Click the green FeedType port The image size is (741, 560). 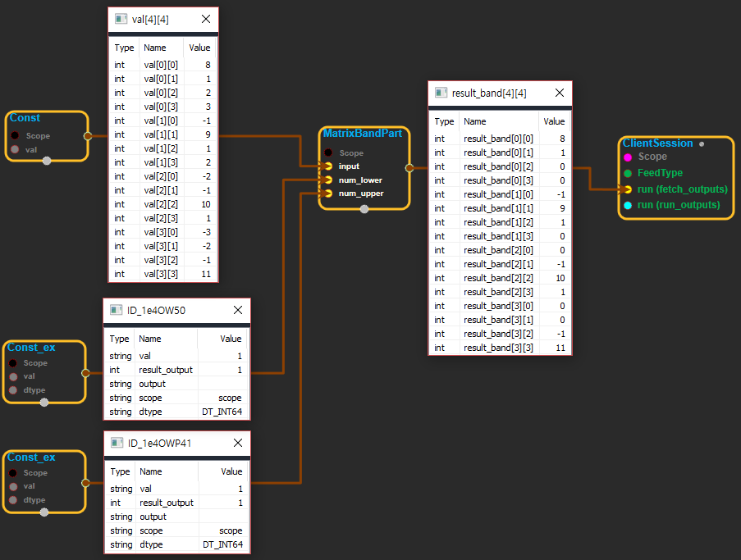click(x=628, y=173)
